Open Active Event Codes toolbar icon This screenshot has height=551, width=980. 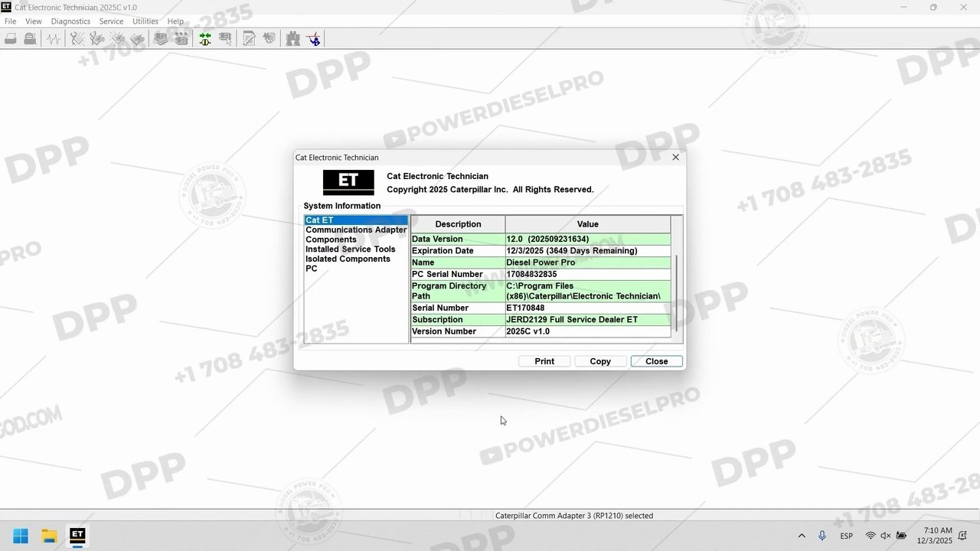(117, 38)
